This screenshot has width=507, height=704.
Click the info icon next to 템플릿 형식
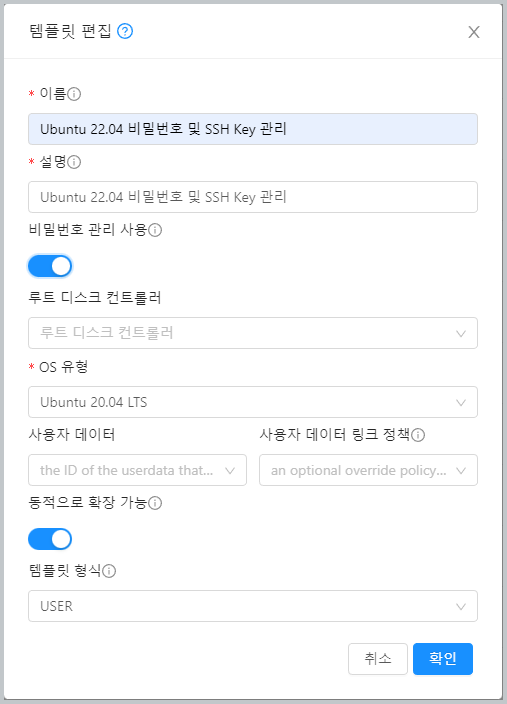[109, 571]
